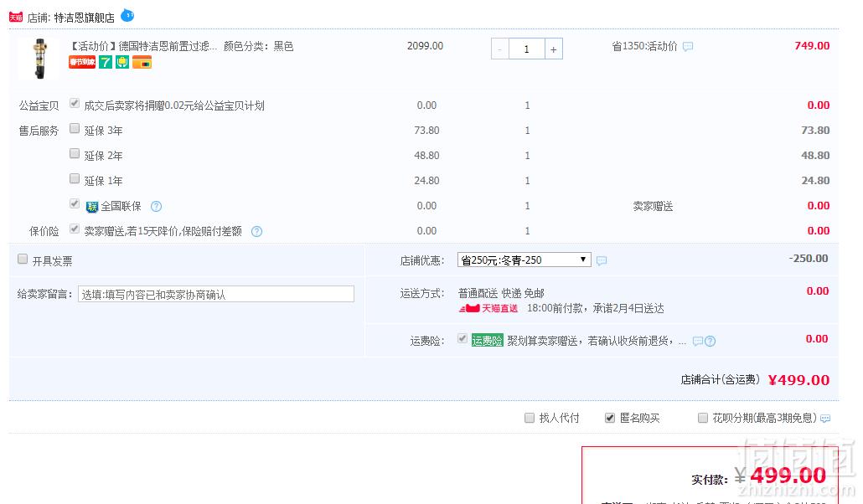Image resolution: width=863 pixels, height=504 pixels.
Task: Open help icon after 运费险 description
Action: click(710, 341)
